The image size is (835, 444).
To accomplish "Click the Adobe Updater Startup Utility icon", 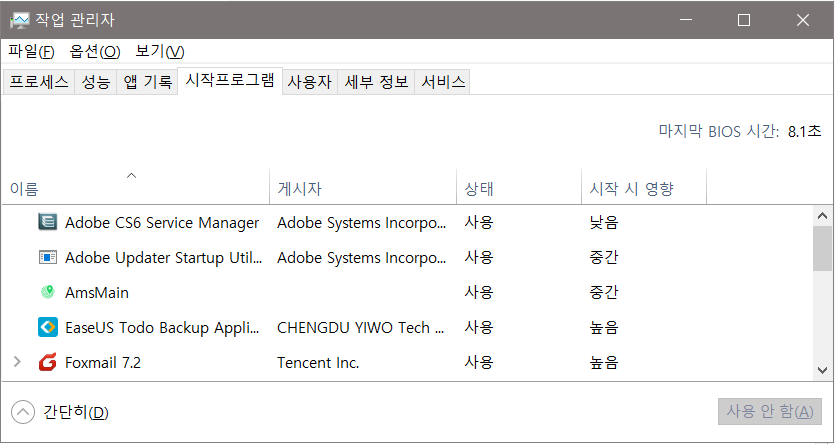I will pos(48,257).
